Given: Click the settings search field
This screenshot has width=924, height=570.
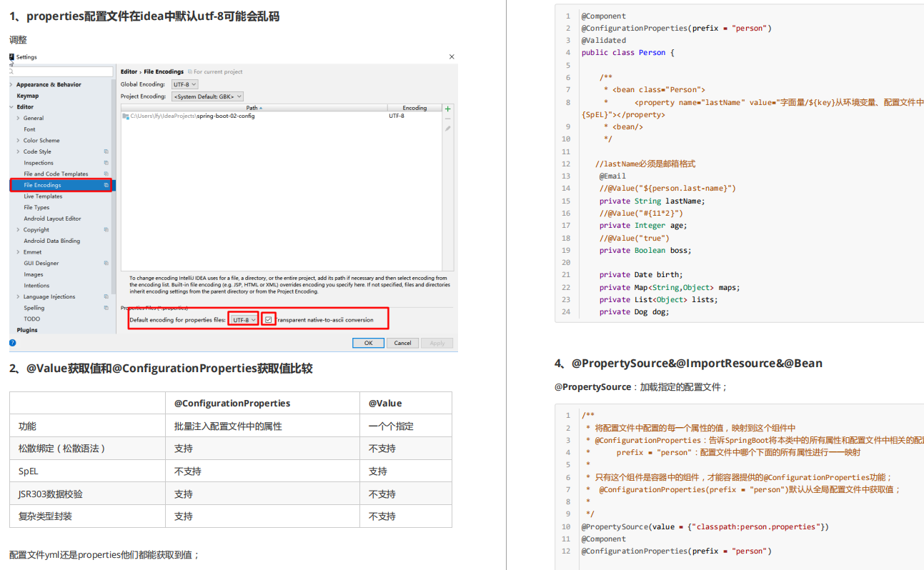Looking at the screenshot, I should click(61, 71).
